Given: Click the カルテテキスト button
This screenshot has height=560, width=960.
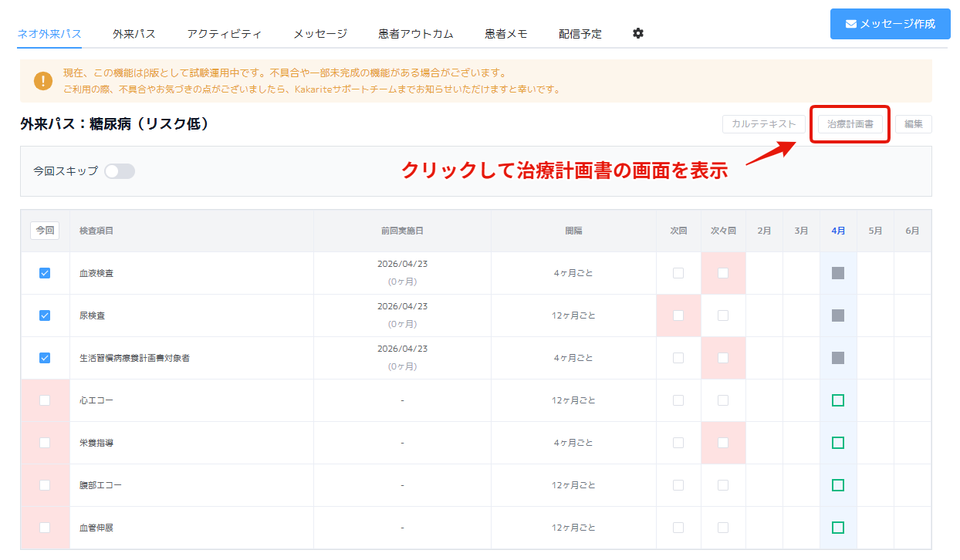Looking at the screenshot, I should (763, 124).
